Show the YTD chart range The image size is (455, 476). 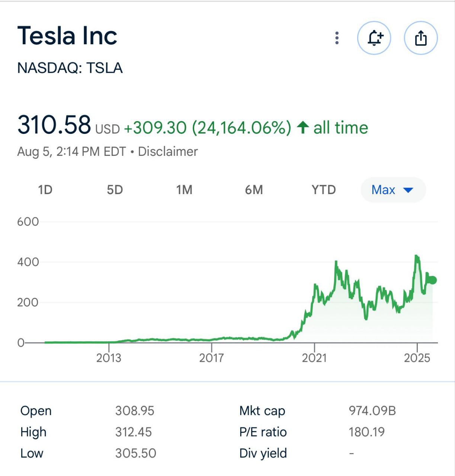324,190
